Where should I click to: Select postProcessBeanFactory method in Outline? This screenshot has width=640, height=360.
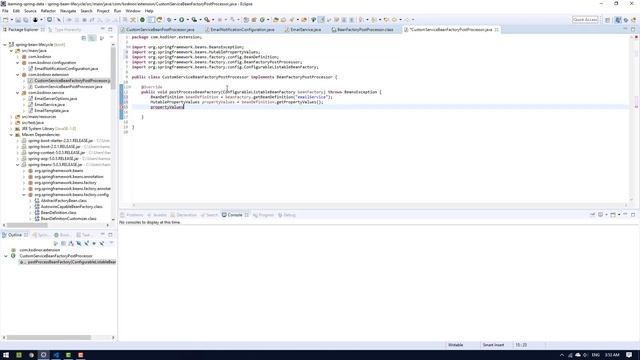67,262
